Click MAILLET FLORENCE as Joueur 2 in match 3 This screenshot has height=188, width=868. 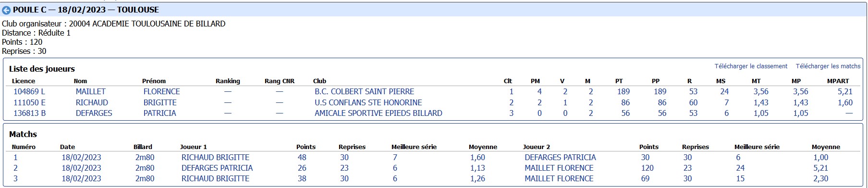(x=559, y=178)
